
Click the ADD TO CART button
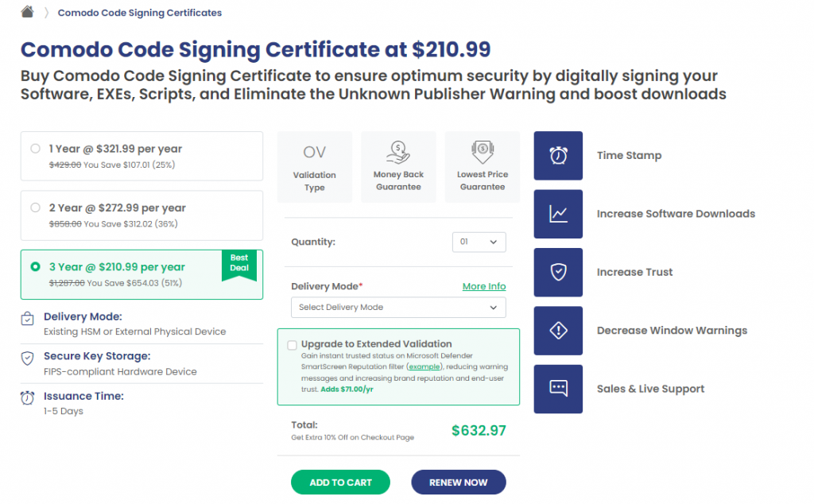click(x=340, y=483)
